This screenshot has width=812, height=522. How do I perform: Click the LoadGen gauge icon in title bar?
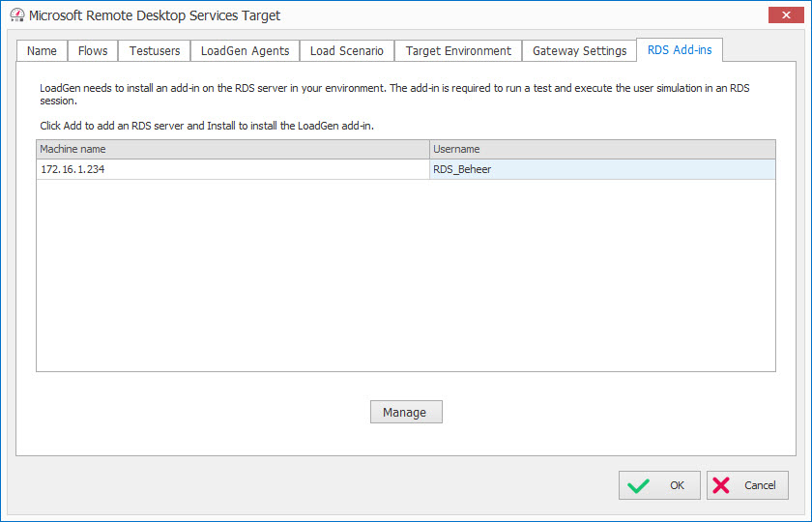click(17, 15)
